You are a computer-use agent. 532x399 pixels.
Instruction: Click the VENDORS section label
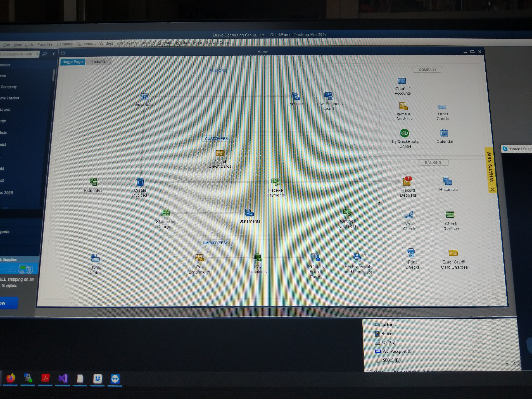217,70
